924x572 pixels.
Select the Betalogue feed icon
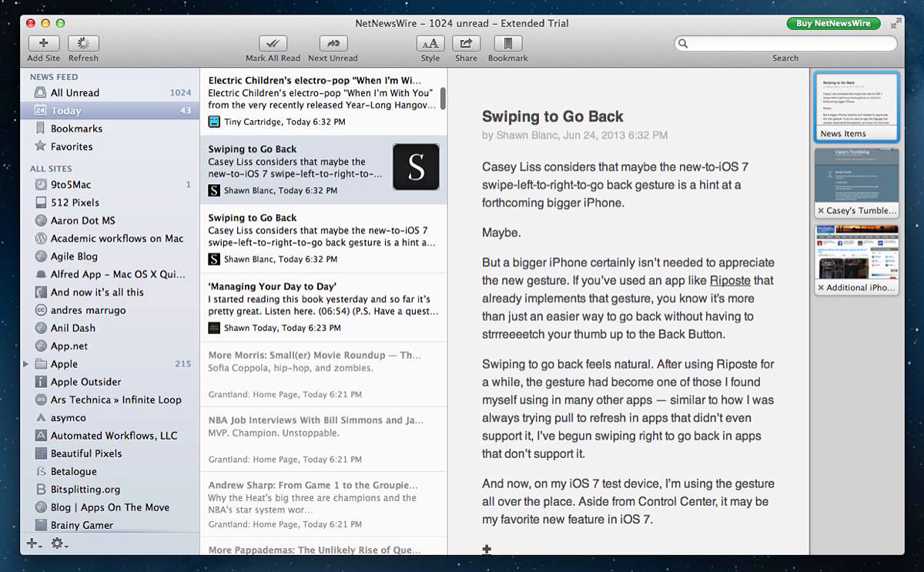pyautogui.click(x=42, y=471)
